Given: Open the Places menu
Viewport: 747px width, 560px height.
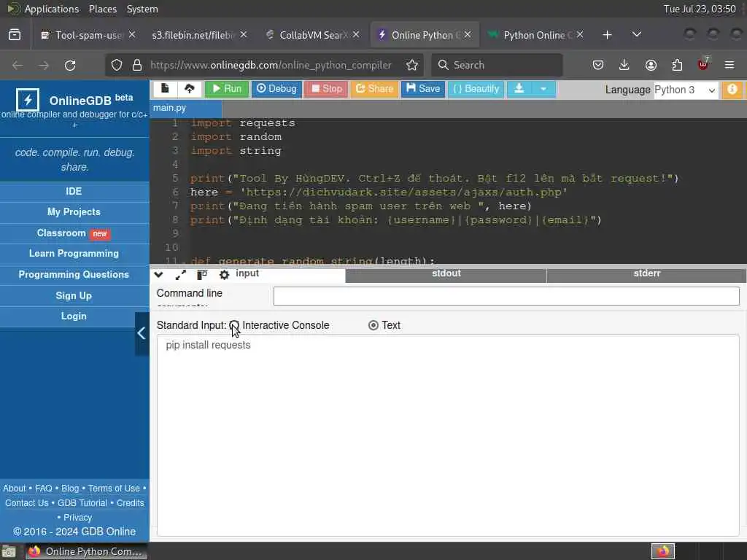Looking at the screenshot, I should click(103, 9).
